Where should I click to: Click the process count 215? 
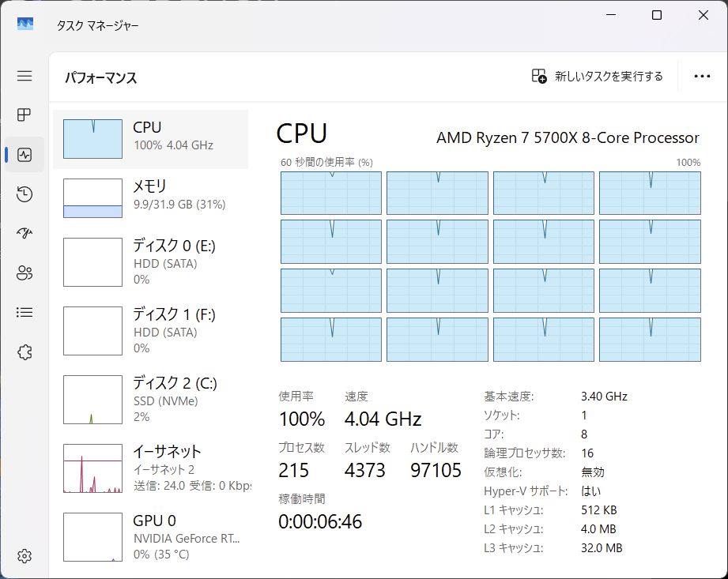pyautogui.click(x=293, y=470)
